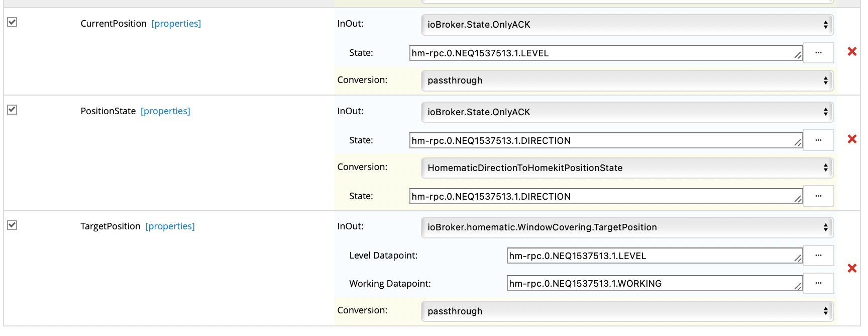Open state picker for PositionState InOut DIRECTION
This screenshot has height=336, width=868.
[x=818, y=140]
